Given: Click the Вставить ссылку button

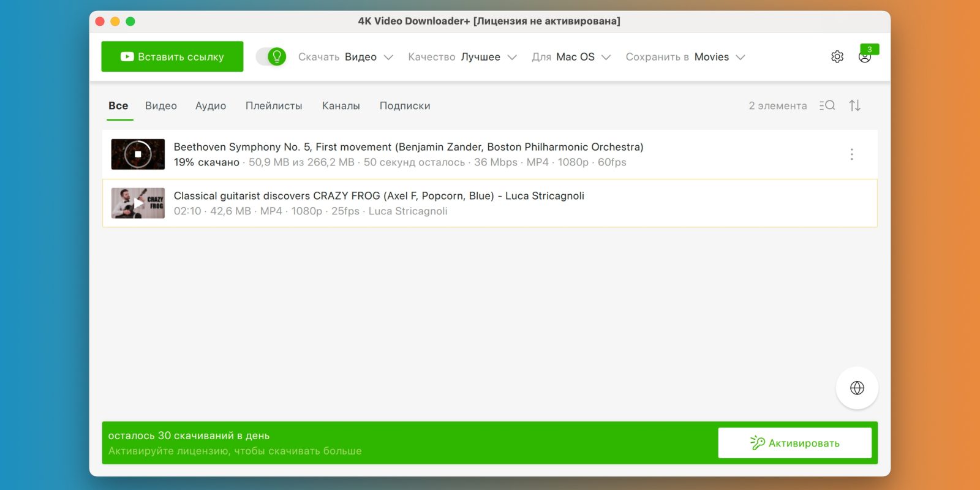Looking at the screenshot, I should point(172,56).
